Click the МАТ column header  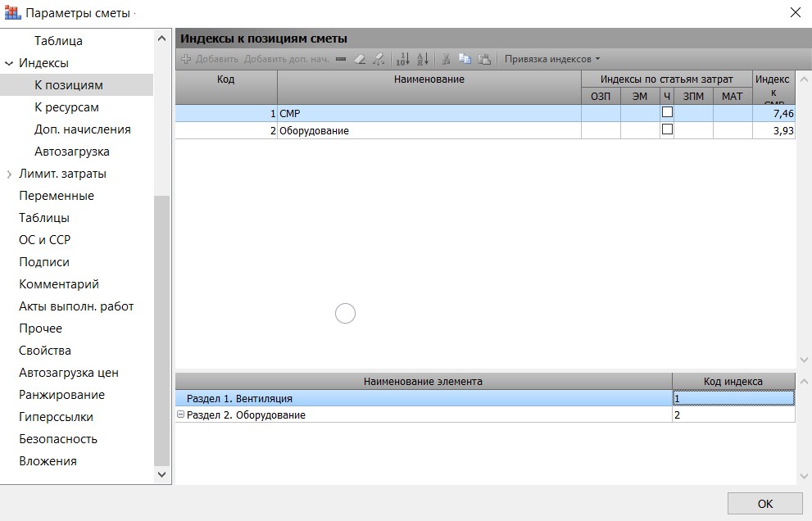point(733,97)
